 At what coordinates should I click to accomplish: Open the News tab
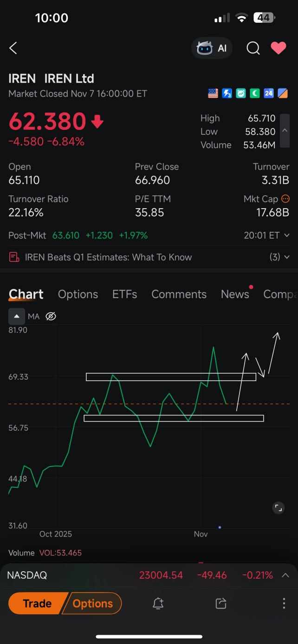(x=235, y=294)
